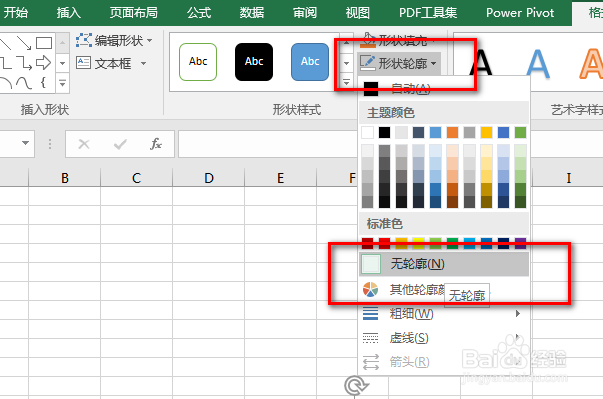Select the arrow line shape
Image resolution: width=603 pixels, height=399 pixels.
pos(24,43)
